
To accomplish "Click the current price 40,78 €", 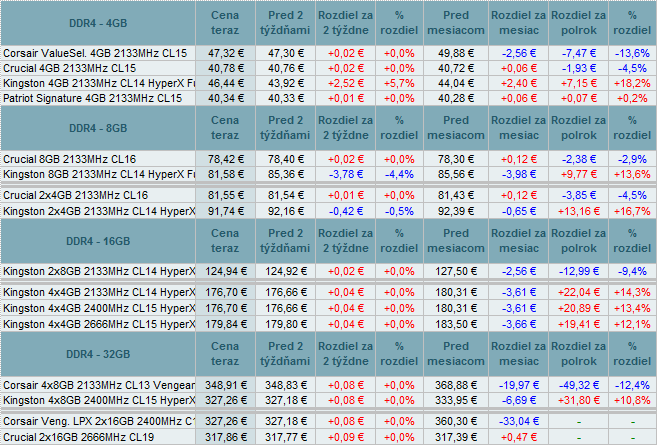I will click(x=226, y=68).
